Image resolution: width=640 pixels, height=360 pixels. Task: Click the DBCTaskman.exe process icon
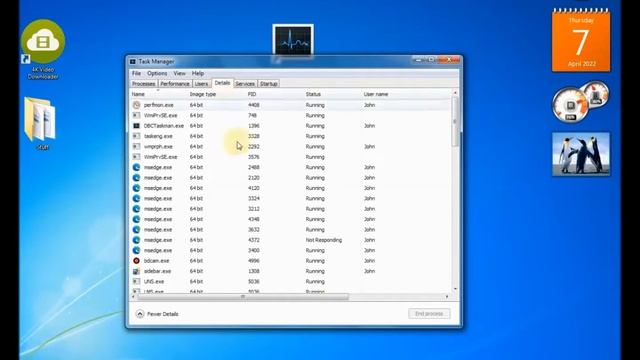pos(136,126)
